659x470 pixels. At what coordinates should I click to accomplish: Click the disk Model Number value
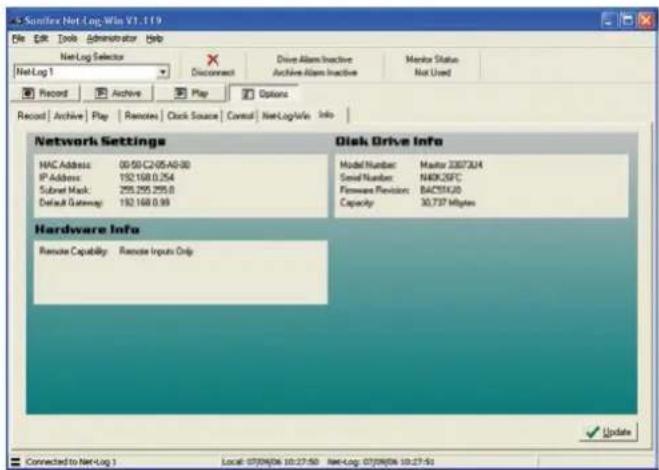(451, 164)
